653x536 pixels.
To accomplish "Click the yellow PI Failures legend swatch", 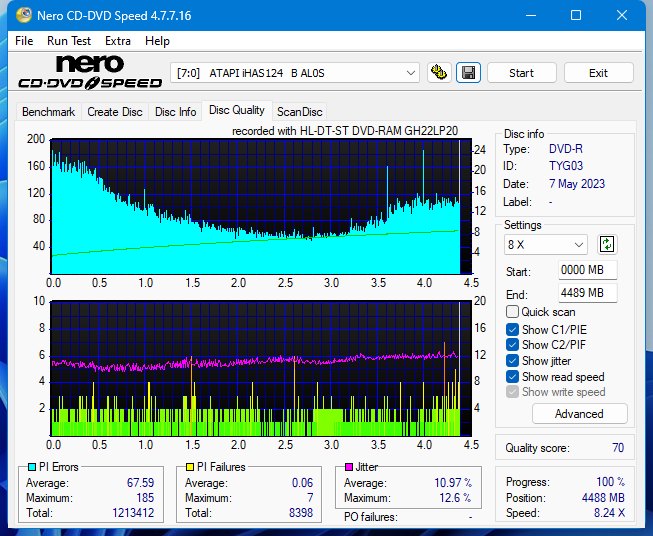I will click(x=188, y=467).
